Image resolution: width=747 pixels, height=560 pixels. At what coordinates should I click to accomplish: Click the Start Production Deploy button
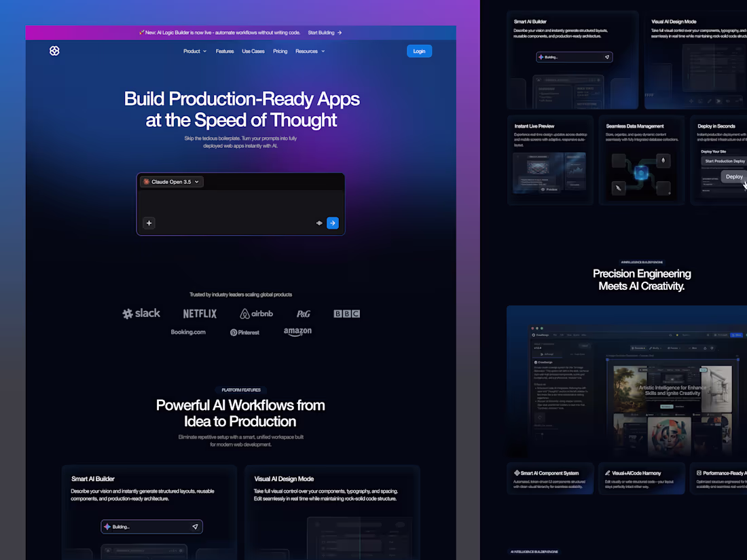point(724,161)
